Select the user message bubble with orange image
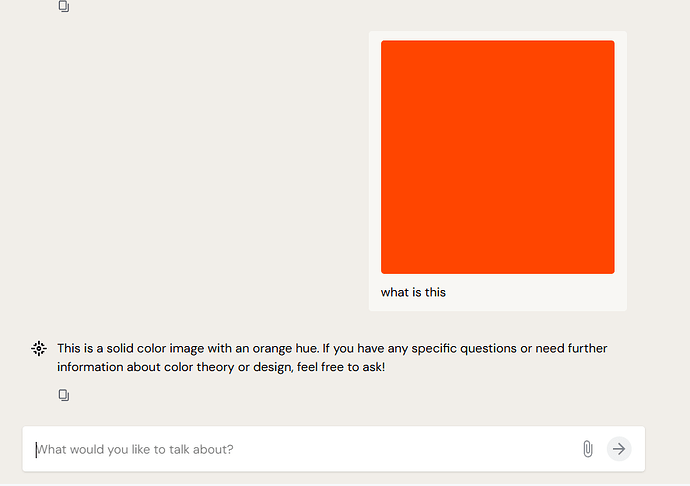Viewport: 690px width, 486px height. (498, 171)
